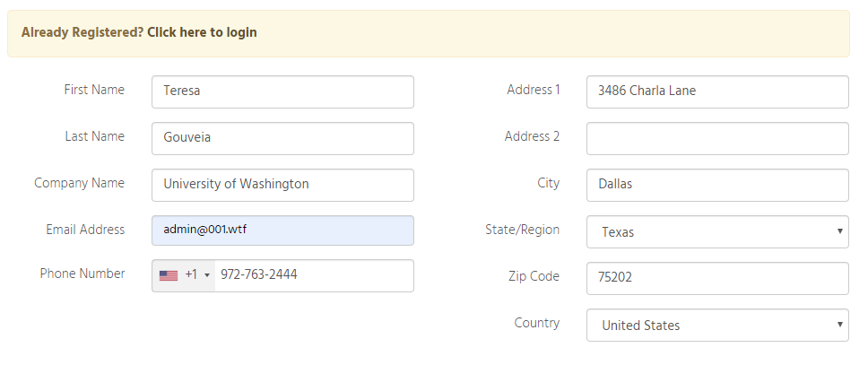The image size is (868, 365).
Task: Click the Email Address field
Action: (282, 230)
